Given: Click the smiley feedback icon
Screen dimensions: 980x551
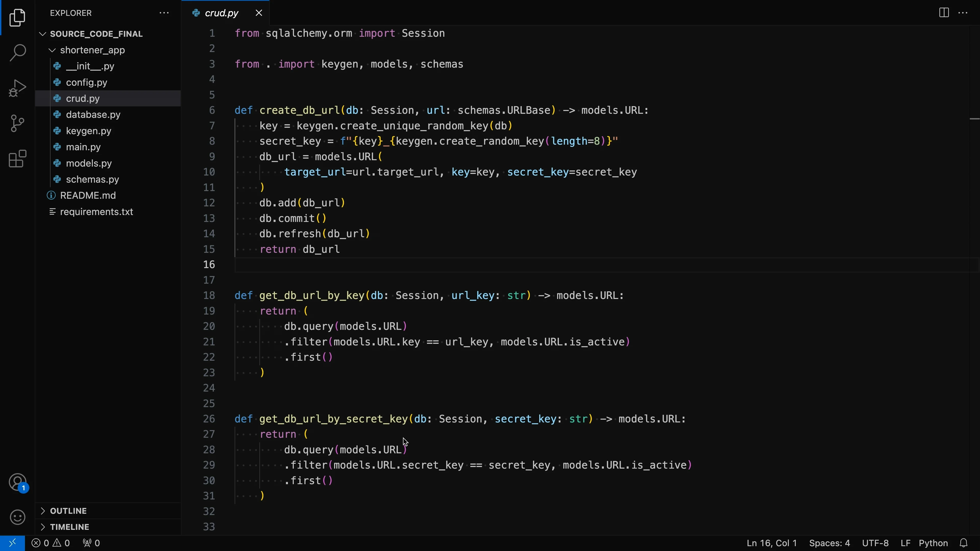Looking at the screenshot, I should coord(18,517).
